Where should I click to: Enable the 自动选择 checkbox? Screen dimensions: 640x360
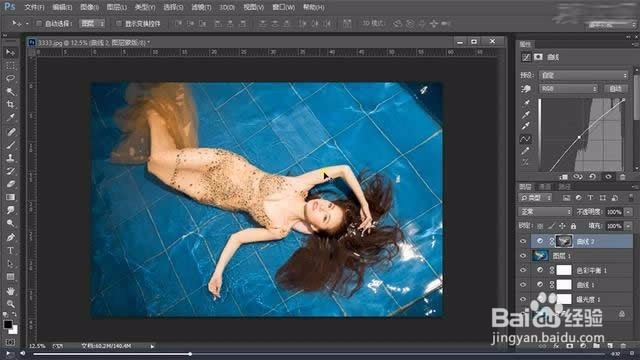(x=39, y=24)
